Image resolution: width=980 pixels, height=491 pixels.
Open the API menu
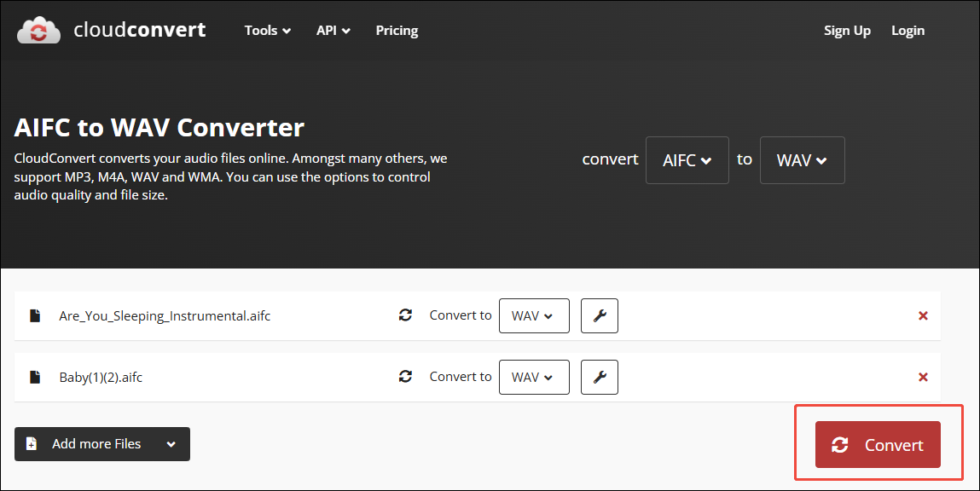click(x=333, y=30)
